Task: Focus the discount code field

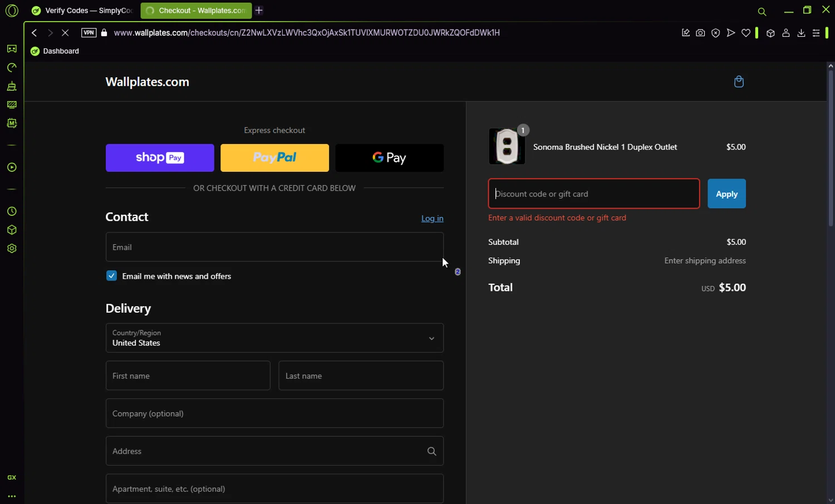Action: 594,194
